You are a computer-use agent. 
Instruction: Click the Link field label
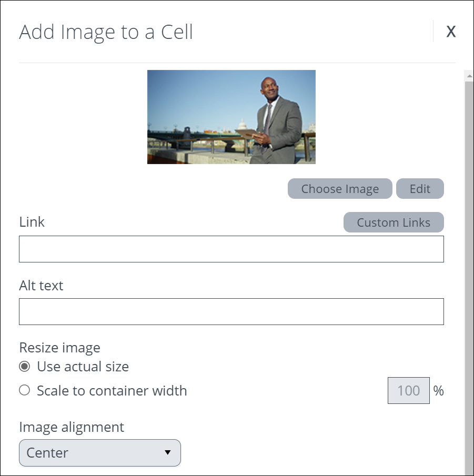point(32,222)
